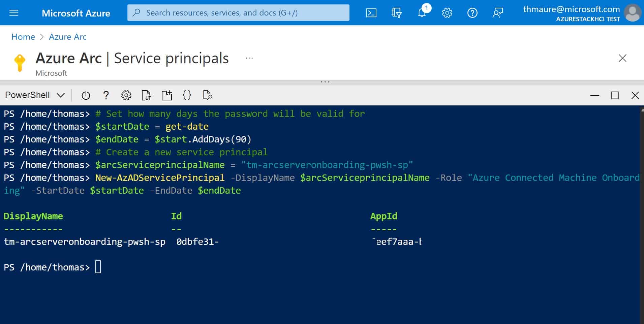The width and height of the screenshot is (644, 324).
Task: Open Cloud Shell settings gear
Action: click(126, 95)
